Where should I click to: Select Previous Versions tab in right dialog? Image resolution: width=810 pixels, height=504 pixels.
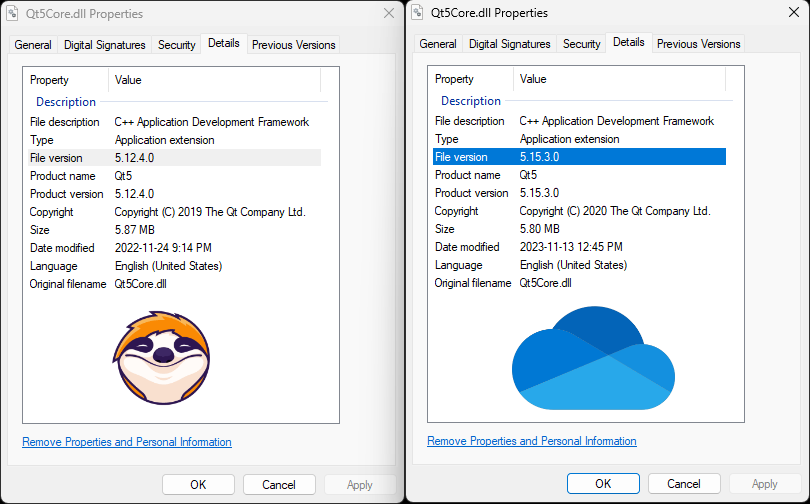click(698, 44)
